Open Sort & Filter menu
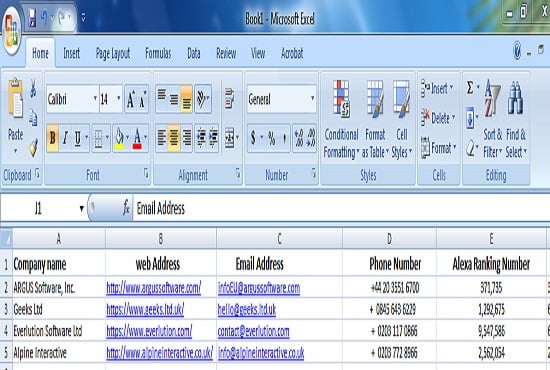The height and width of the screenshot is (370, 550). click(492, 119)
